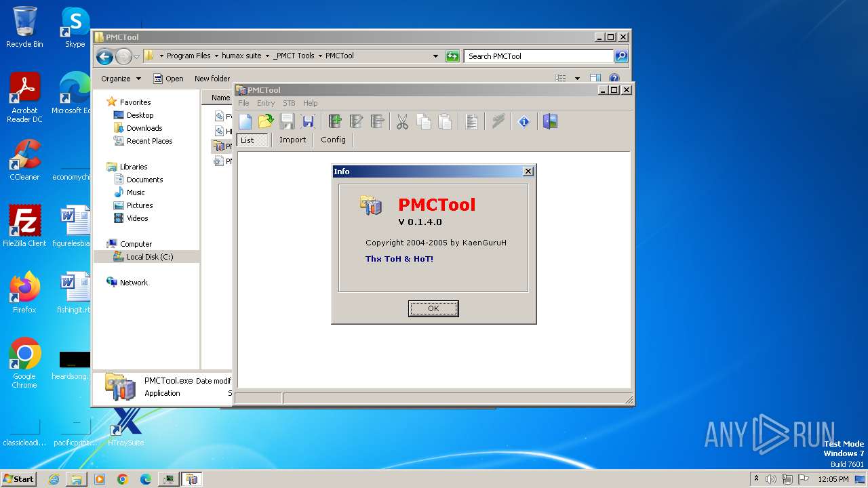Open Info with the blue diamond icon

click(x=524, y=122)
